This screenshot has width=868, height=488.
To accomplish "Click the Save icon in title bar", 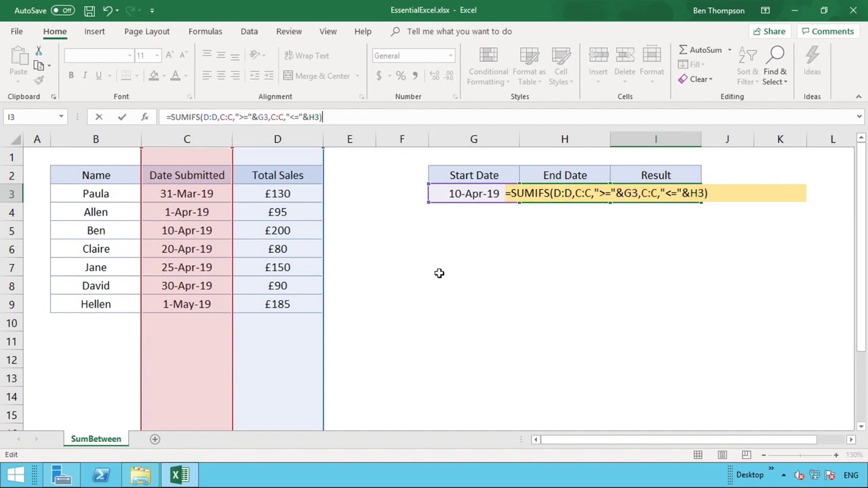I will (x=90, y=10).
